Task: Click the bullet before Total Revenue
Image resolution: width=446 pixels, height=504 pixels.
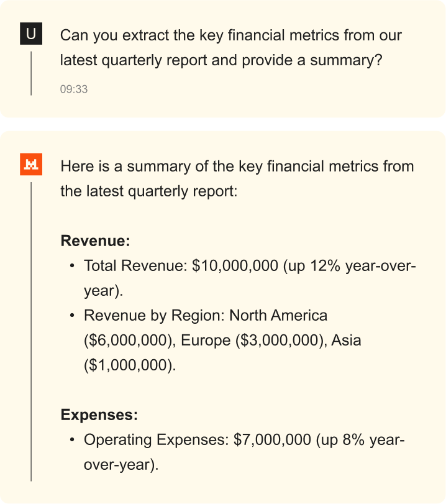Action: 73,266
